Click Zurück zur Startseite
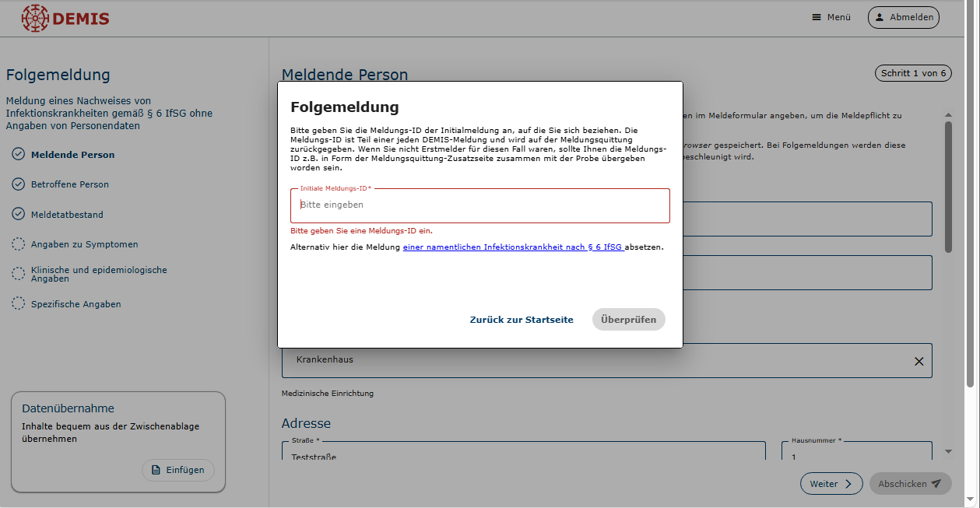Viewport: 980px width, 508px height. (521, 320)
